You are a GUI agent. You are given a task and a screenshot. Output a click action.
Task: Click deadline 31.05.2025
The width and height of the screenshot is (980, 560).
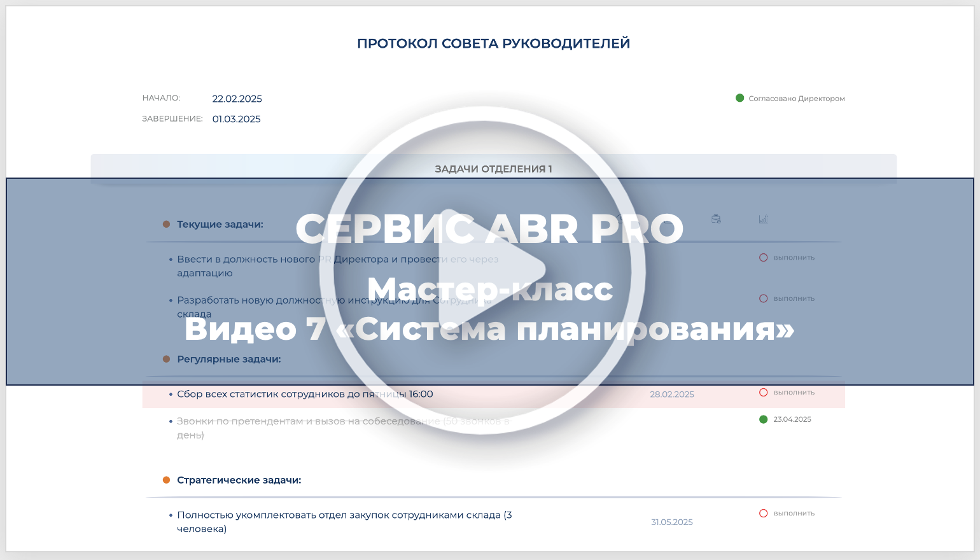(x=672, y=522)
